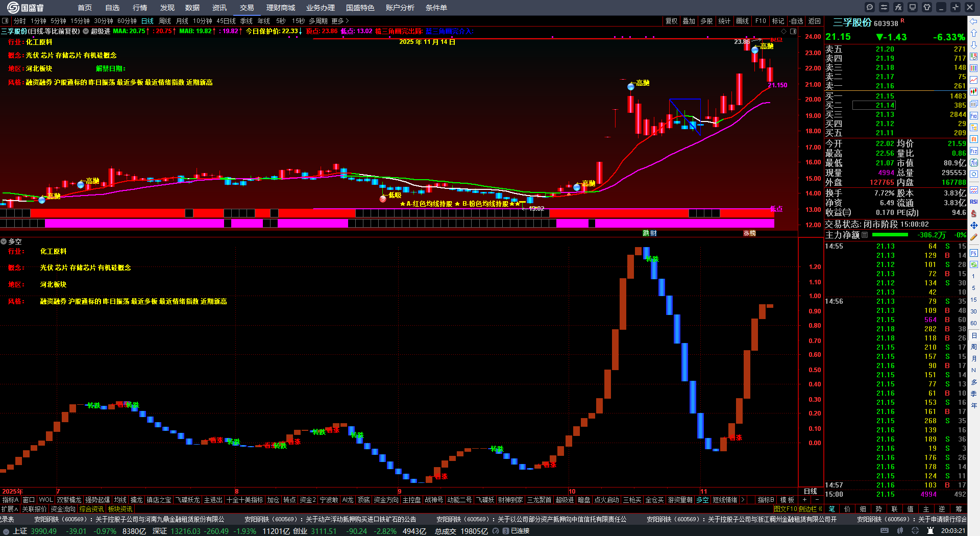Switch to the 周线 weekly period tab
Screen dimensions: 980x536
pyautogui.click(x=165, y=21)
